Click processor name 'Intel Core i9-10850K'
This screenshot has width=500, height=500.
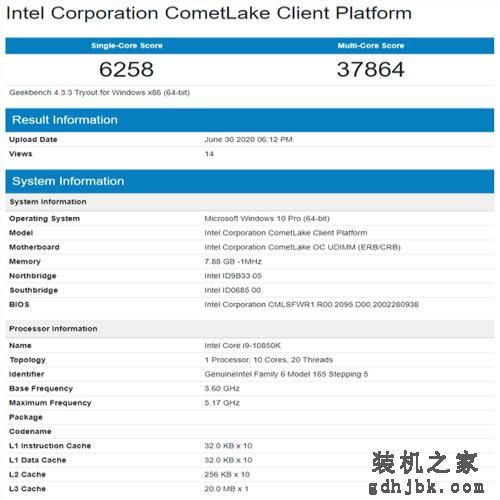[x=243, y=345]
